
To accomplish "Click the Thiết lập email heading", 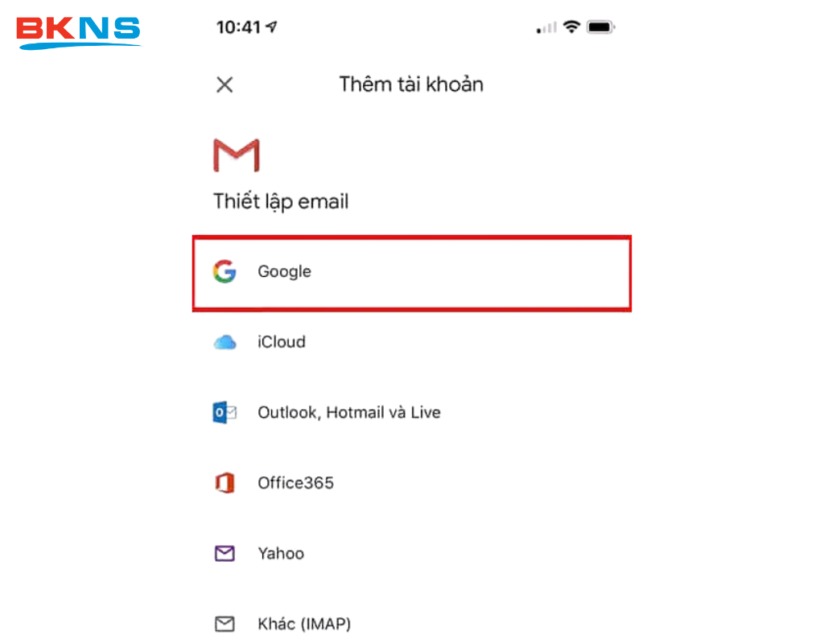I will [281, 202].
